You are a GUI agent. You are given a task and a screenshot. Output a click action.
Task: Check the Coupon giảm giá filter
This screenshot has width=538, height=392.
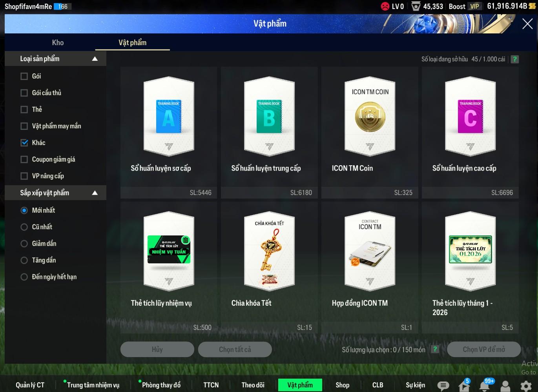(24, 159)
